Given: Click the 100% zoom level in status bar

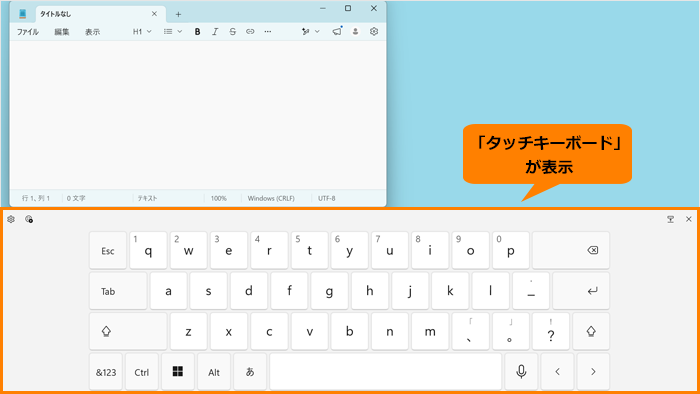Looking at the screenshot, I should [x=219, y=198].
